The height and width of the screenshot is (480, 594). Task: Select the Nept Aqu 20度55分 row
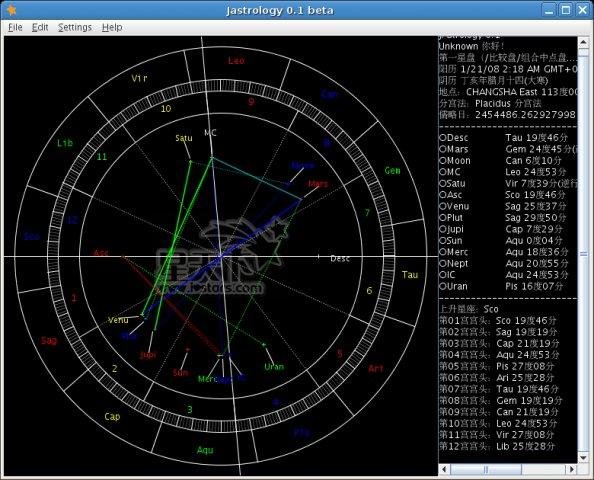(503, 263)
